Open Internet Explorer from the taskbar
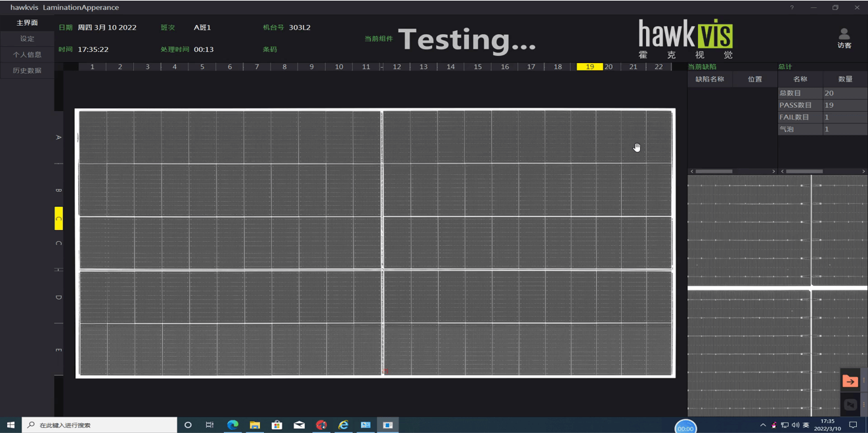Viewport: 868px width, 433px height. pyautogui.click(x=343, y=425)
